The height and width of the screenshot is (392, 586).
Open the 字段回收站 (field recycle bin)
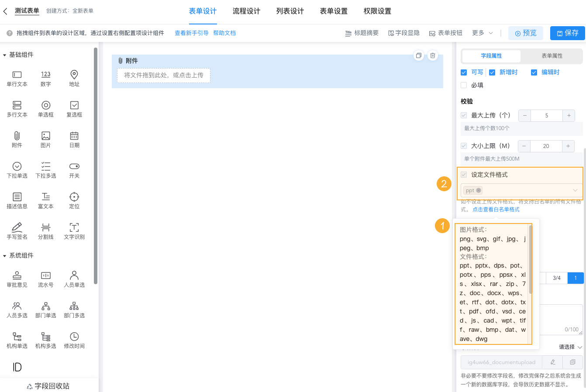(48, 386)
